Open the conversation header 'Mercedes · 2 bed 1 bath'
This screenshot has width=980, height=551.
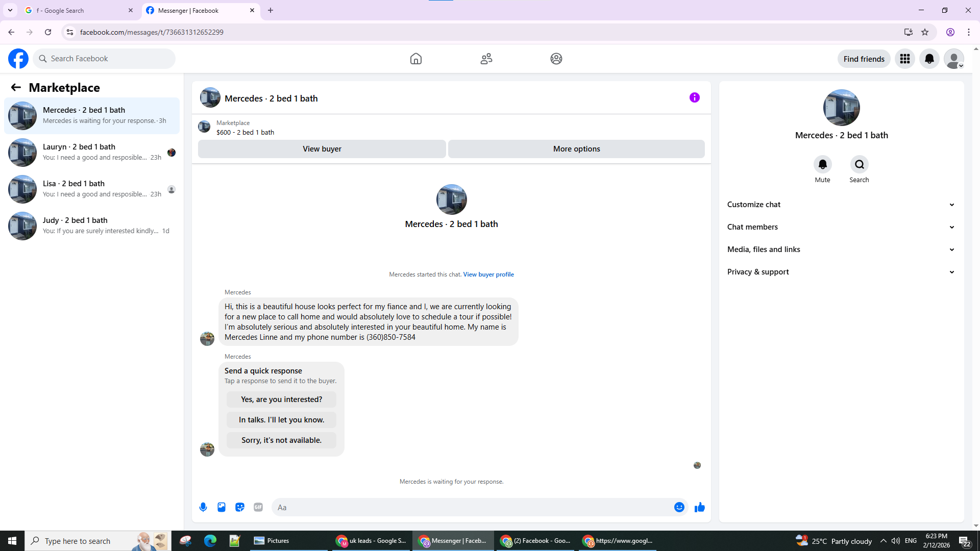[x=271, y=98]
